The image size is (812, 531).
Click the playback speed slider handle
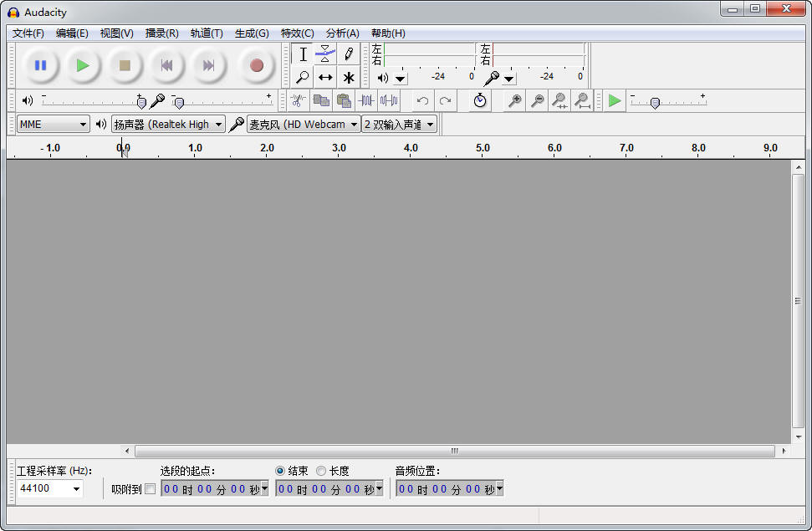[x=655, y=103]
